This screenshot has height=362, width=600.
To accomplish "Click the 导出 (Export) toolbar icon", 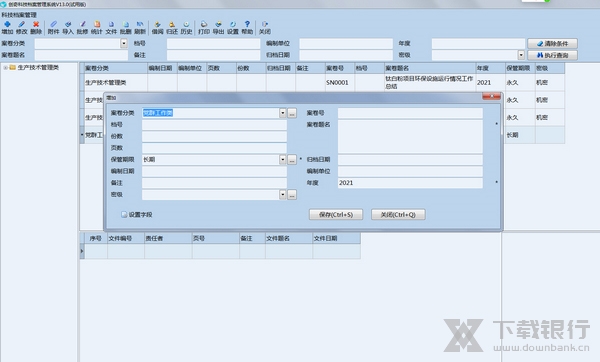I will point(218,28).
